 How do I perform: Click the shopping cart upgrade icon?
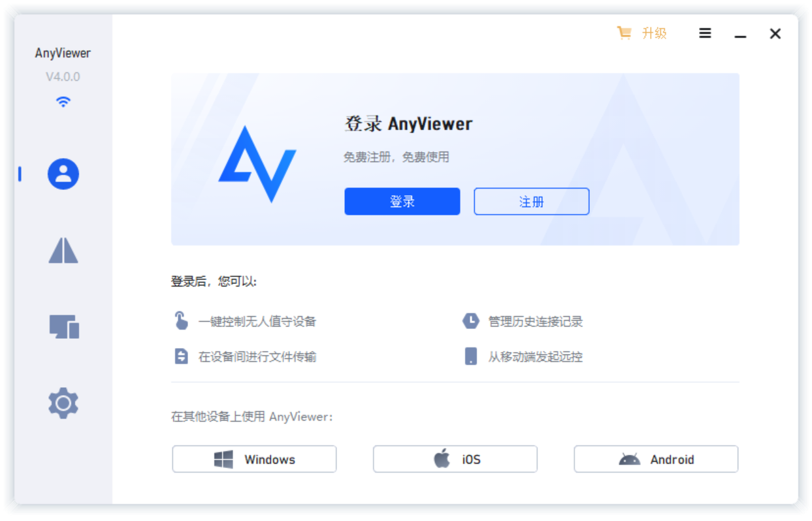[x=625, y=33]
